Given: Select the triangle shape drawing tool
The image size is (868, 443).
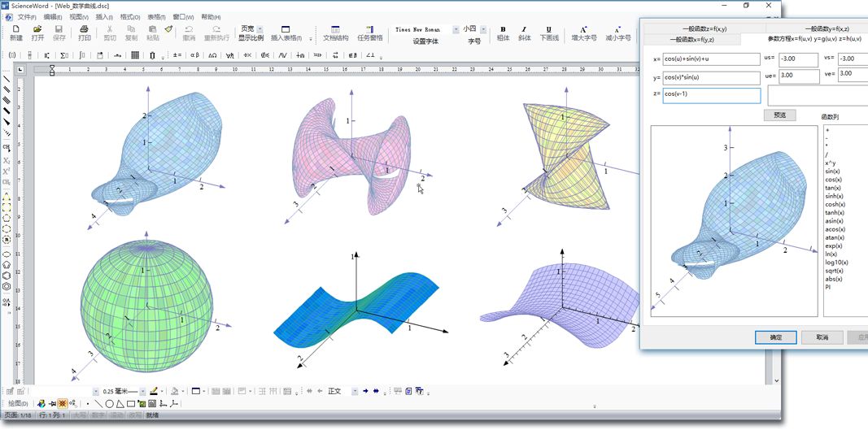Looking at the screenshot, I should pyautogui.click(x=120, y=404).
